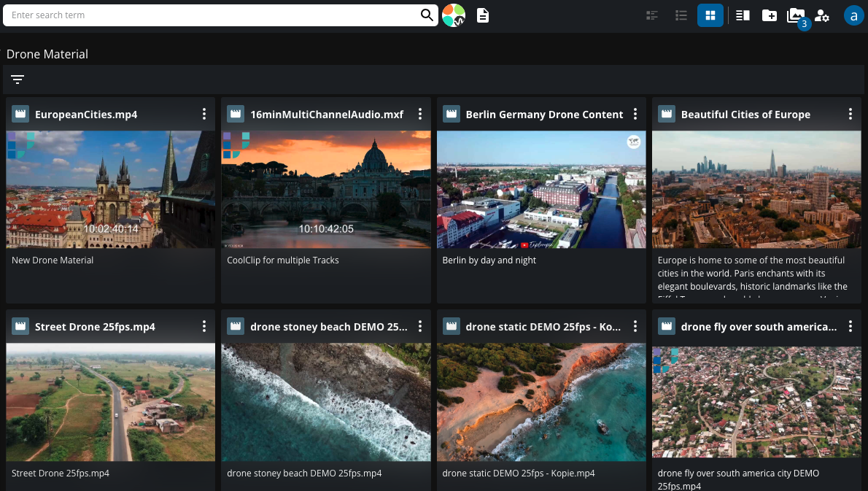868x491 pixels.
Task: Open options menu for Berlin Germany Drone Content
Action: pos(635,114)
